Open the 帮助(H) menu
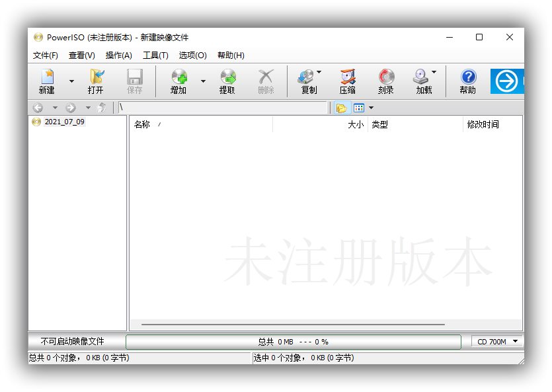 231,56
